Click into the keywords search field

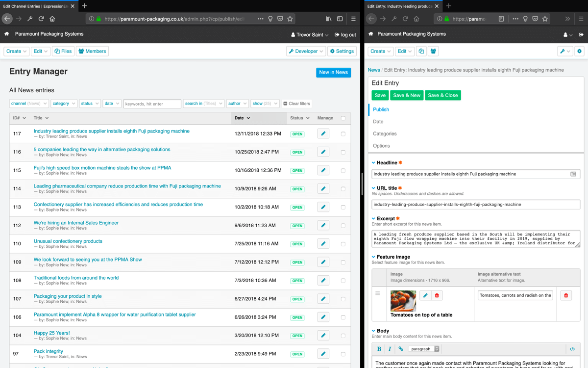coord(152,104)
